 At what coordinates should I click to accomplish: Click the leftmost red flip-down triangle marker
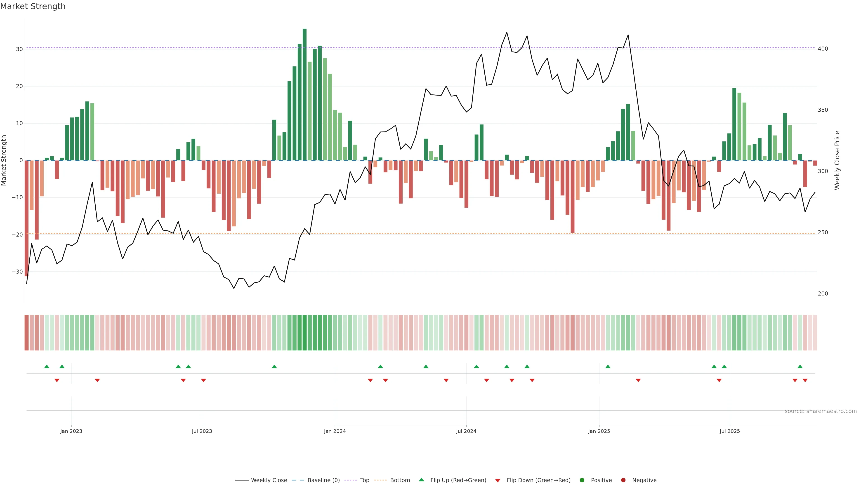pos(57,380)
